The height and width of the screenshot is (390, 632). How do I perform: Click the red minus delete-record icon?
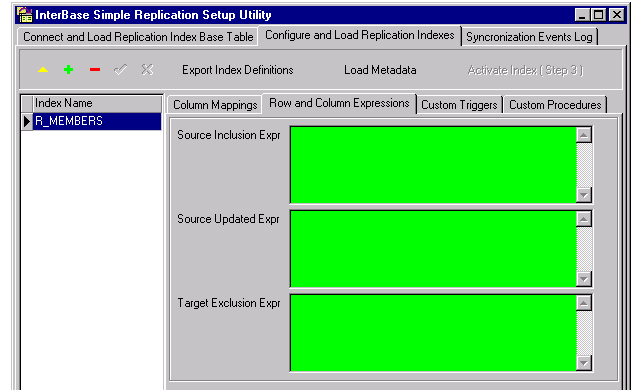pos(95,70)
